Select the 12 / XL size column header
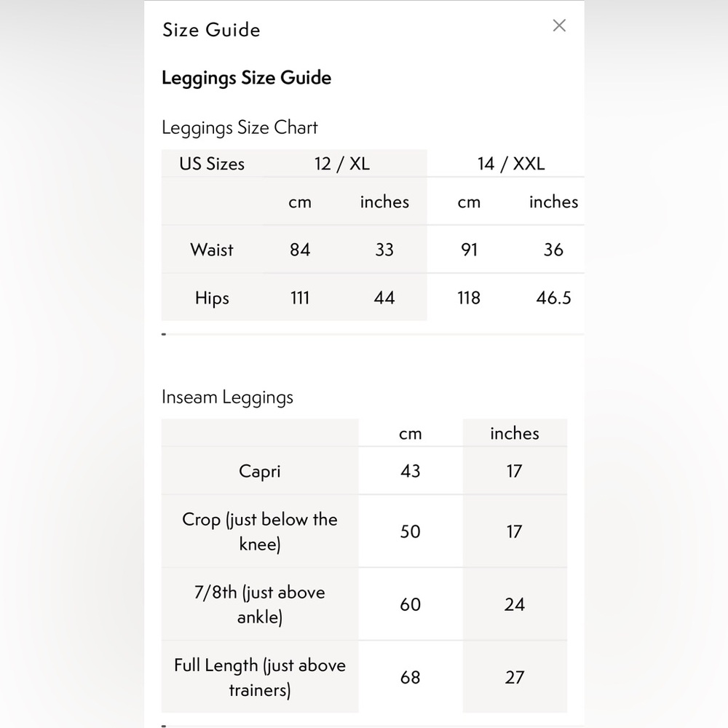This screenshot has height=728, width=728. (x=342, y=163)
